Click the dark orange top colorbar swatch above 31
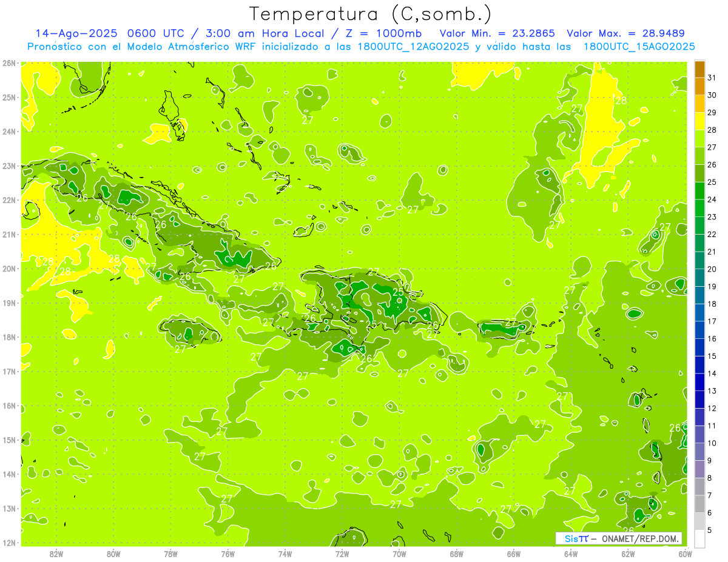Screen dimensions: 728x562 pos(699,69)
